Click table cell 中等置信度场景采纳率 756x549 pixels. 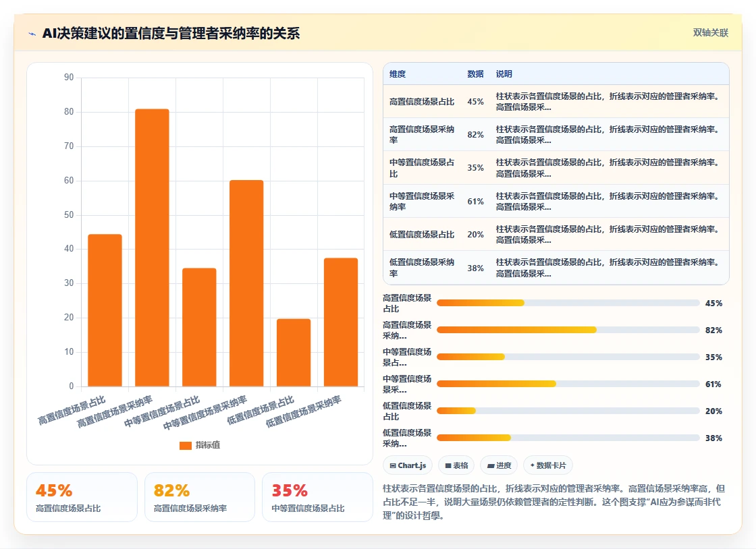(x=422, y=201)
